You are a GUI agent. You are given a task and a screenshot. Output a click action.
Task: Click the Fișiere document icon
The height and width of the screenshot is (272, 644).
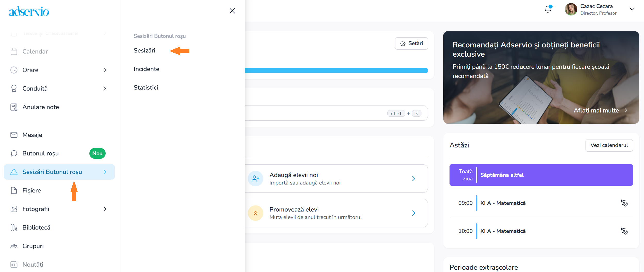[x=14, y=190]
